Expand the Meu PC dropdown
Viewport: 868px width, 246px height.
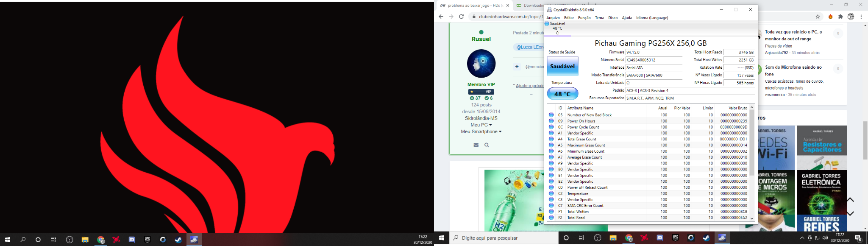481,125
